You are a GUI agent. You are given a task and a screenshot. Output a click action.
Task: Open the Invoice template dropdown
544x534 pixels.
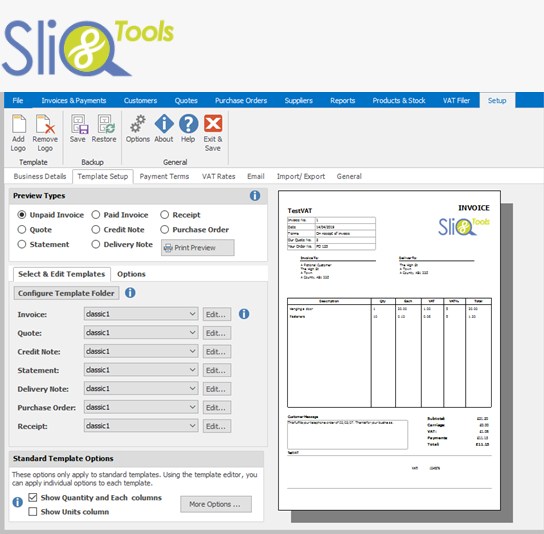[x=141, y=314]
